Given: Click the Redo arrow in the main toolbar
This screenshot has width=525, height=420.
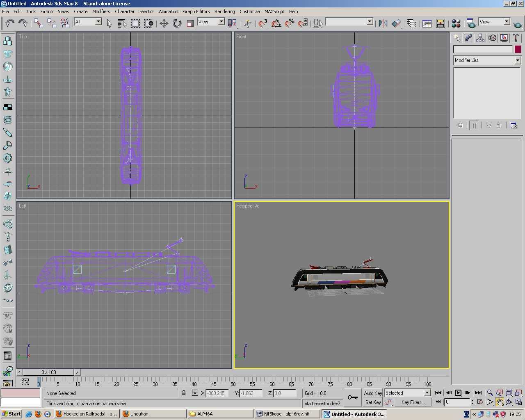Looking at the screenshot, I should 23,23.
